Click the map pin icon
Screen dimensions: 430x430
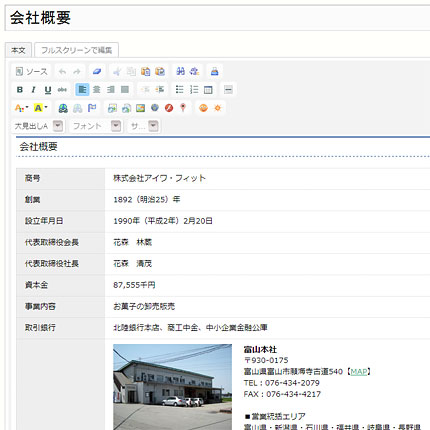[183, 108]
